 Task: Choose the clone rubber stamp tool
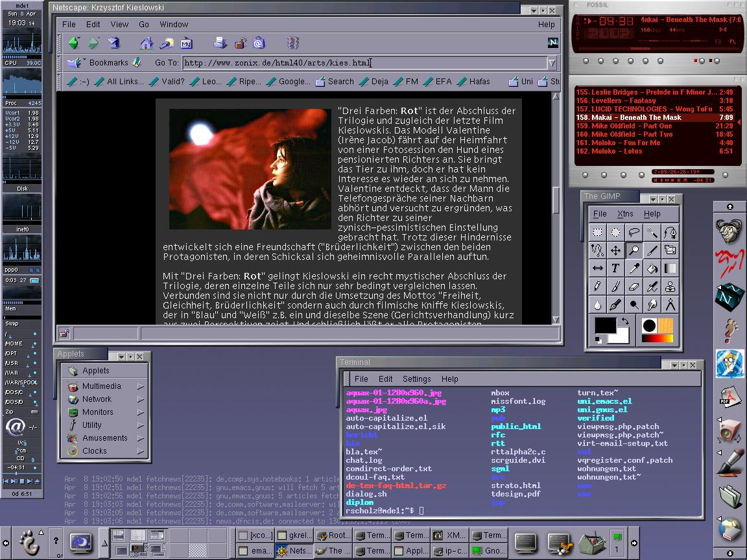pos(670,286)
